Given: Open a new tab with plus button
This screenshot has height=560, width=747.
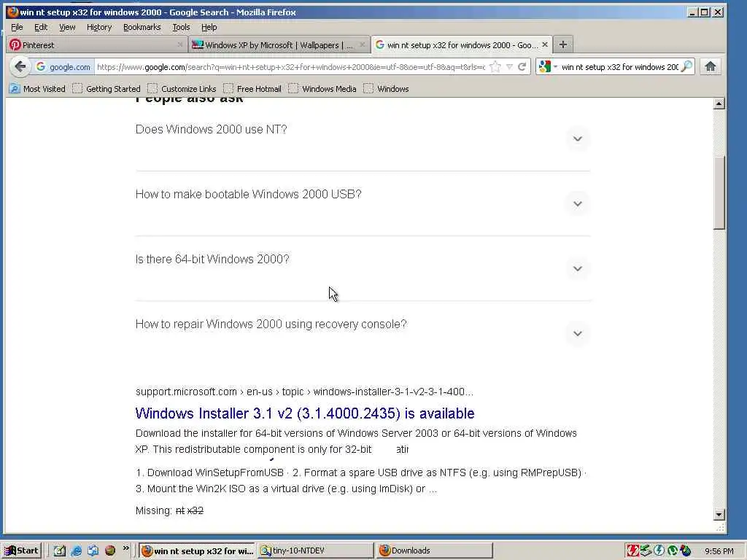Looking at the screenshot, I should coord(562,44).
